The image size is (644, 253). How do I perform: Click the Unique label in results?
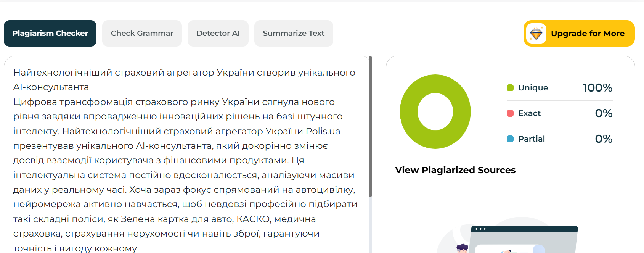pos(533,88)
